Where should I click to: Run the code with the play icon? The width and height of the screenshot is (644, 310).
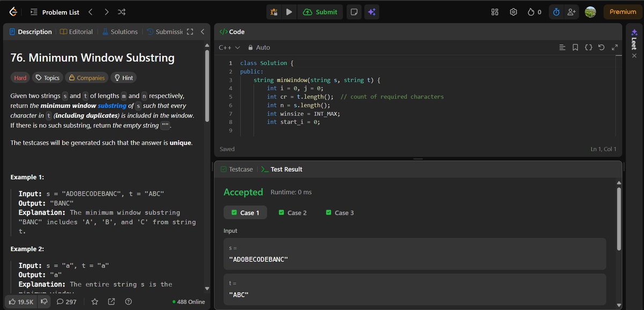pyautogui.click(x=289, y=12)
